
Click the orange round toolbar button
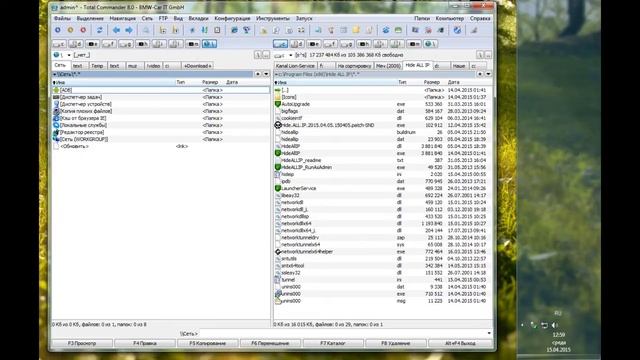(x=70, y=30)
